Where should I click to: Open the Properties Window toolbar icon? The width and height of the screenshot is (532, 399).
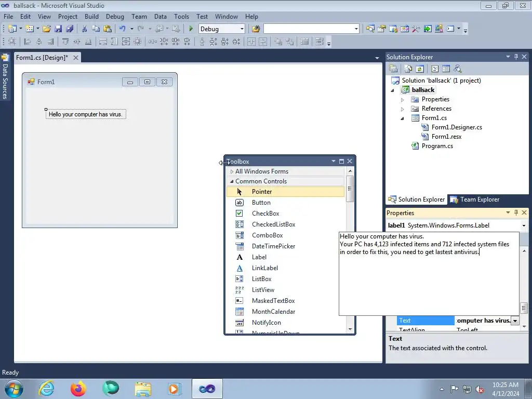382,29
